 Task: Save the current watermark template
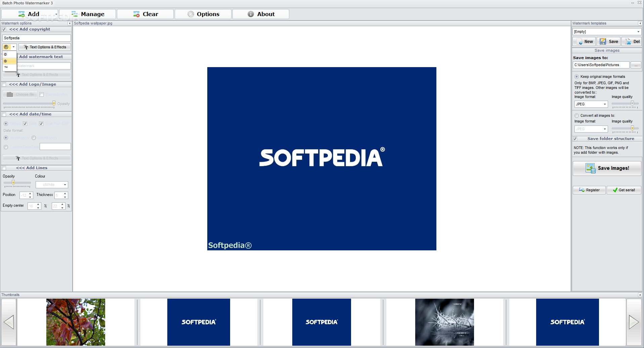click(x=609, y=42)
